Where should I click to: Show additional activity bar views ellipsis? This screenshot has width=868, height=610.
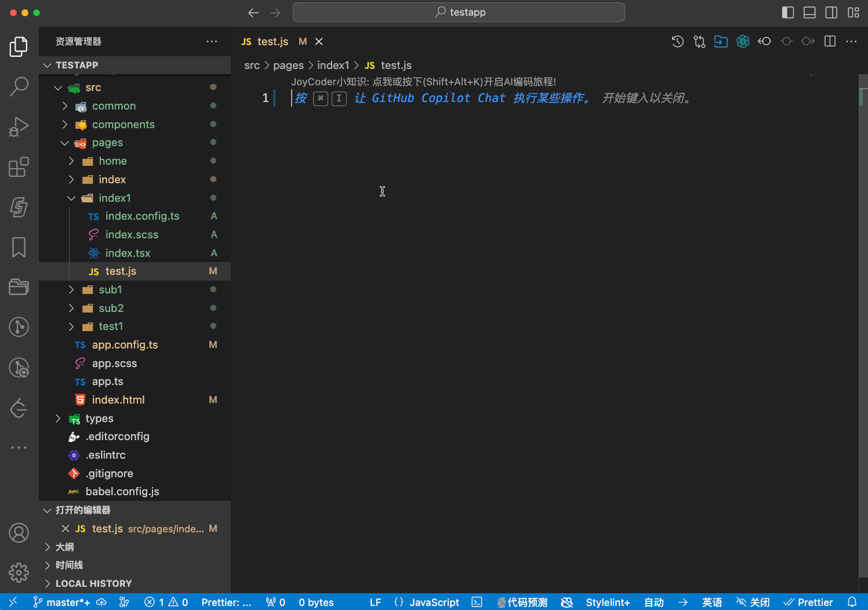(x=19, y=447)
